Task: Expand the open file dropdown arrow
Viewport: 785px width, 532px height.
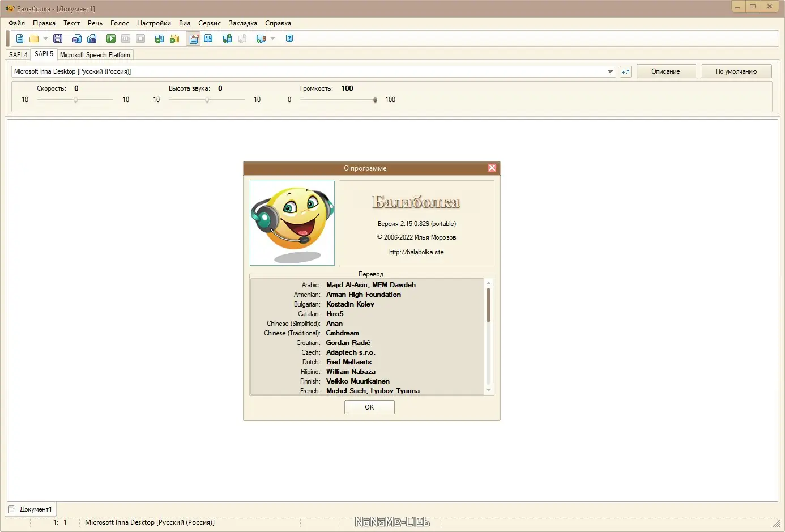Action: pyautogui.click(x=45, y=39)
